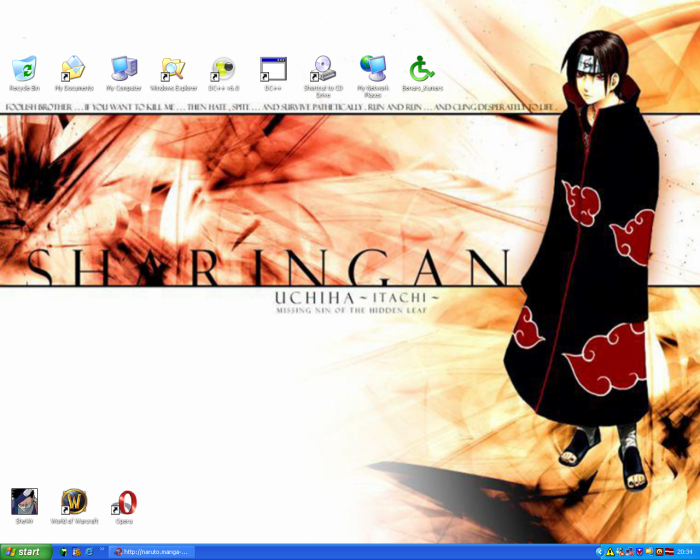
Task: Click the orange circular tray icon
Action: (659, 552)
